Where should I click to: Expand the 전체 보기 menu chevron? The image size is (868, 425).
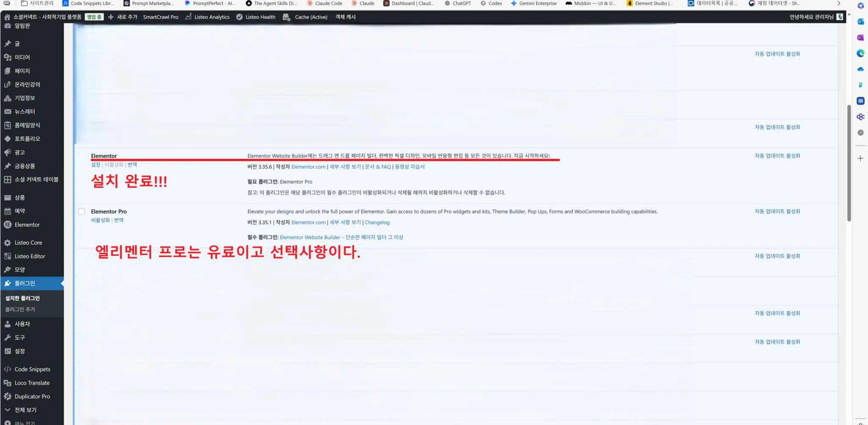pos(7,410)
